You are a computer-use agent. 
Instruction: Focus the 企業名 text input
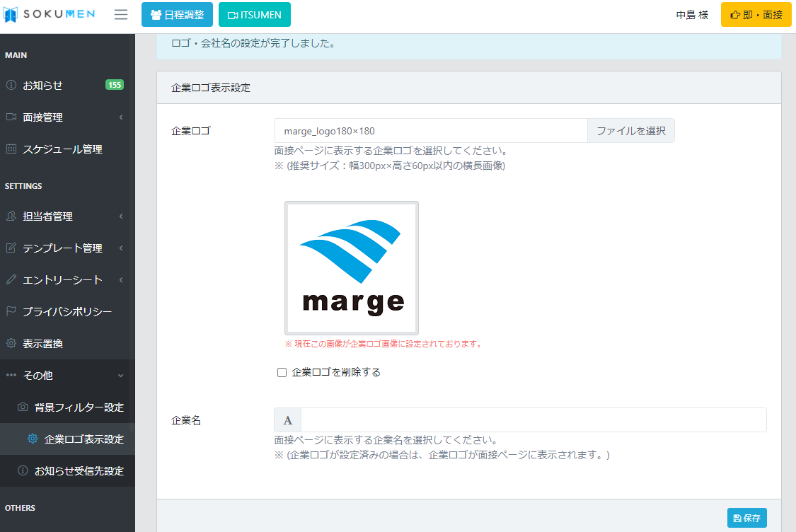pos(533,420)
